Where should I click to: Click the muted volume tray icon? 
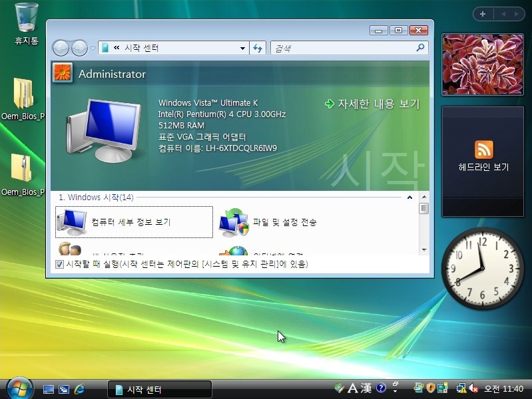click(473, 388)
